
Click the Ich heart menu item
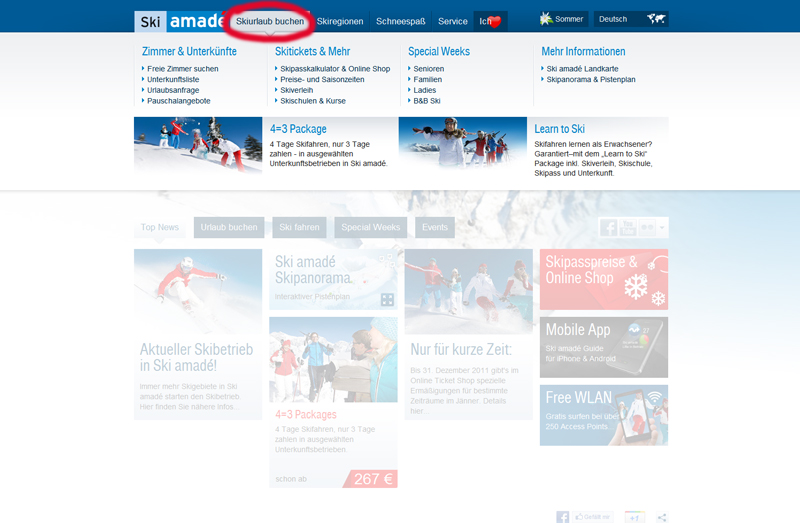(490, 21)
